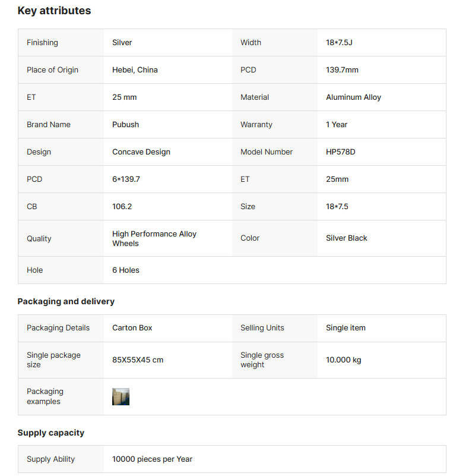The width and height of the screenshot is (456, 476).
Task: Select the "Pubush" brand name value
Action: point(125,125)
